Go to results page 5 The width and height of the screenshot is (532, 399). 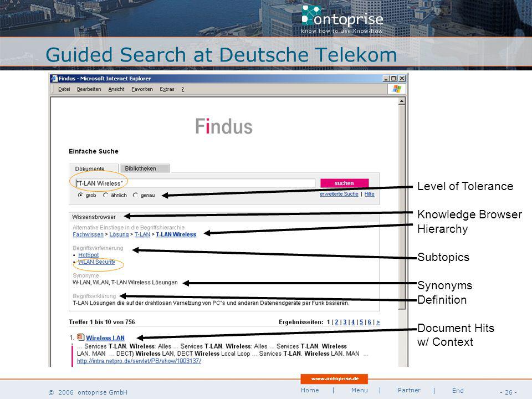tap(361, 322)
